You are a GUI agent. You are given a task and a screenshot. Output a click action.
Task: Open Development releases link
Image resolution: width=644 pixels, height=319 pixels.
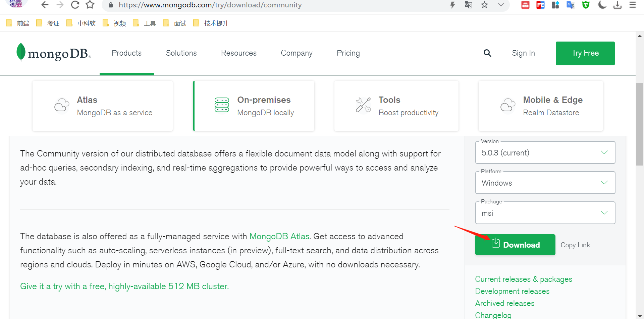pos(512,291)
